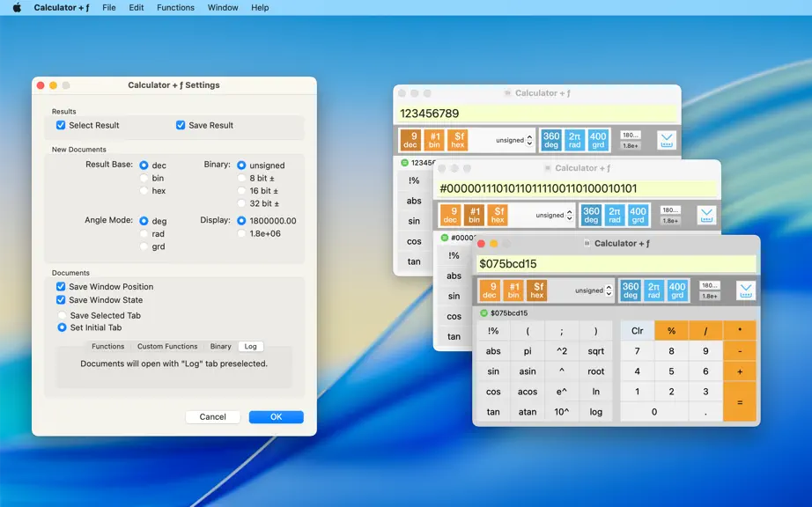
Task: Toggle keyboard icon in back calculator window
Action: (667, 140)
